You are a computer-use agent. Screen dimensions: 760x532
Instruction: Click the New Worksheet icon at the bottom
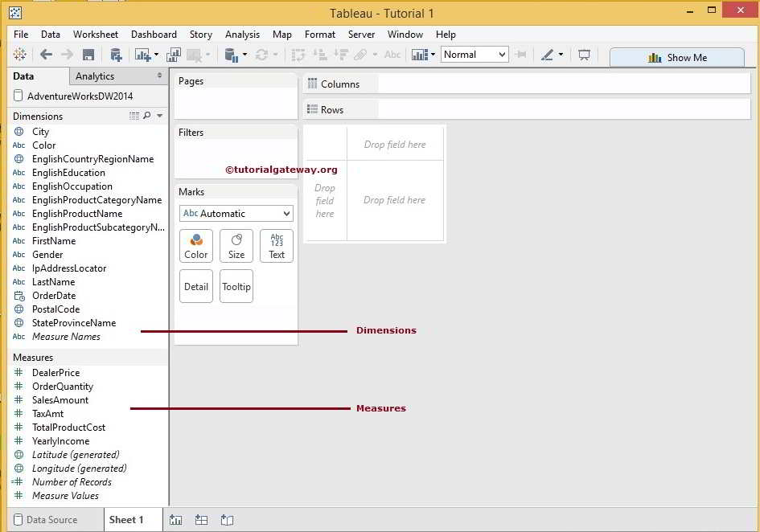175,520
